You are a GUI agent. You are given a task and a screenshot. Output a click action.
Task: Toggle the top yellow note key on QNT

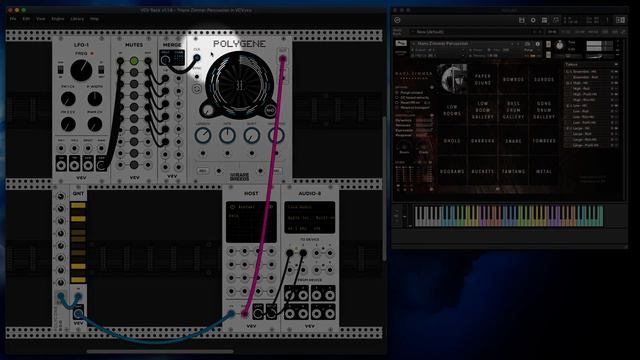click(x=78, y=205)
